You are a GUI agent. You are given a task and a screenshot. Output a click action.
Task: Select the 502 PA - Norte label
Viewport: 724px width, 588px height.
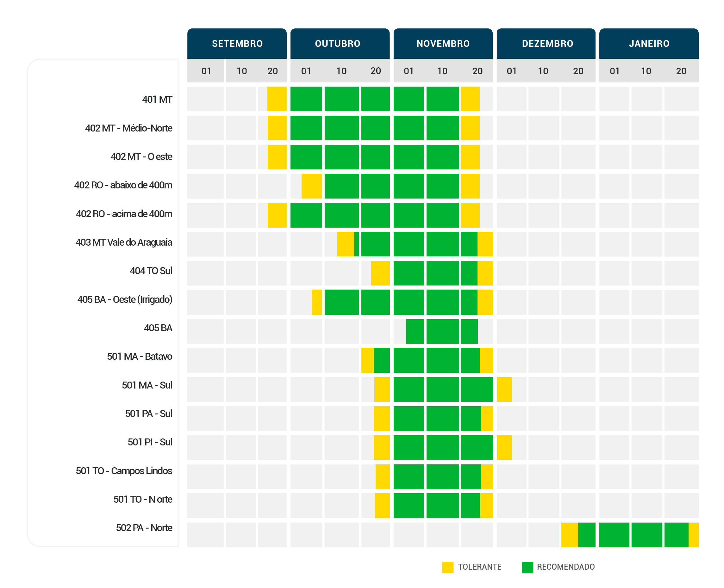[144, 528]
